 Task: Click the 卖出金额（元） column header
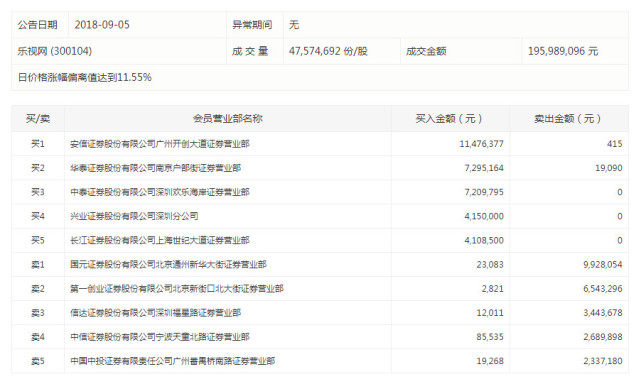point(569,119)
